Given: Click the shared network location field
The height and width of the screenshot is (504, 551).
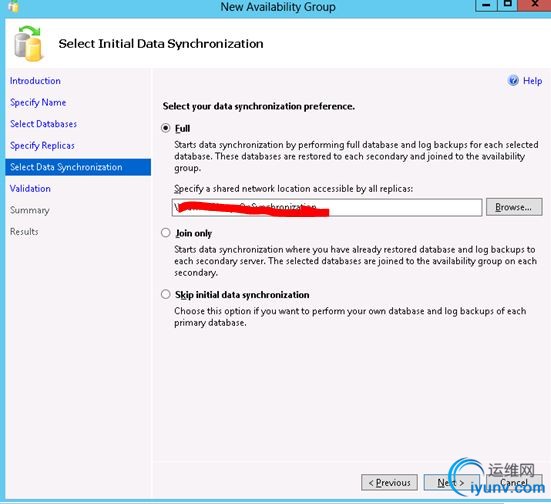Looking at the screenshot, I should click(x=327, y=207).
